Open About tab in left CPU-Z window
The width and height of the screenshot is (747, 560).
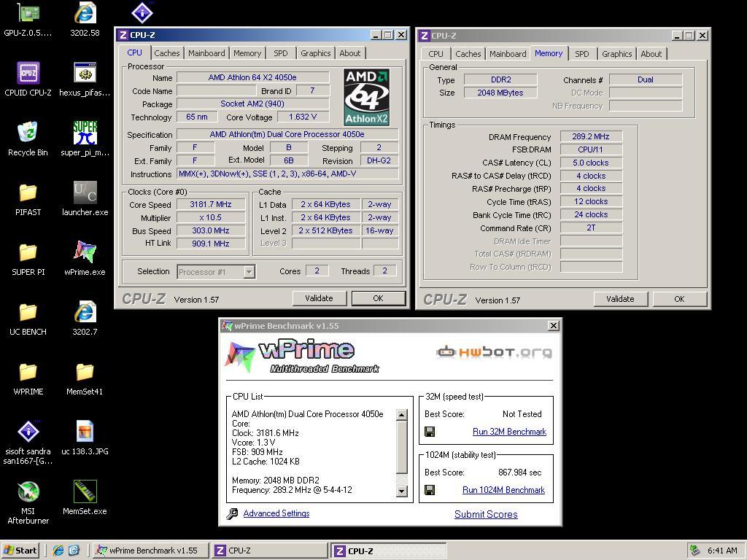click(x=349, y=52)
